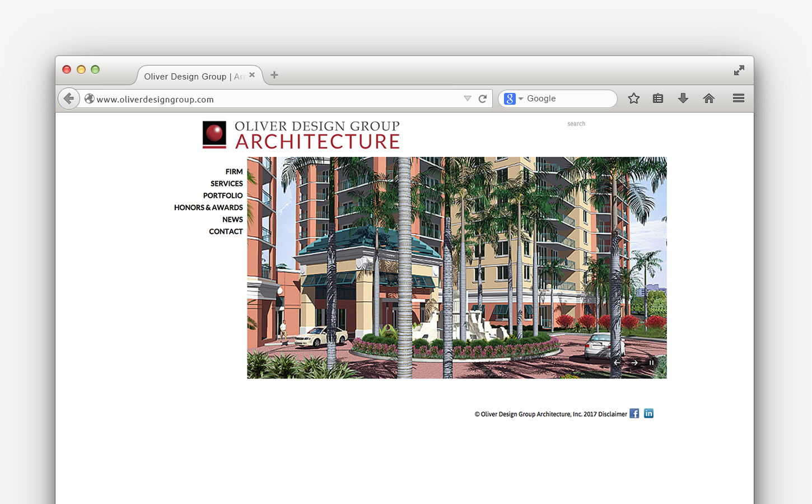
Task: Click the copyright Oliver Design Group Architecture text
Action: (535, 414)
